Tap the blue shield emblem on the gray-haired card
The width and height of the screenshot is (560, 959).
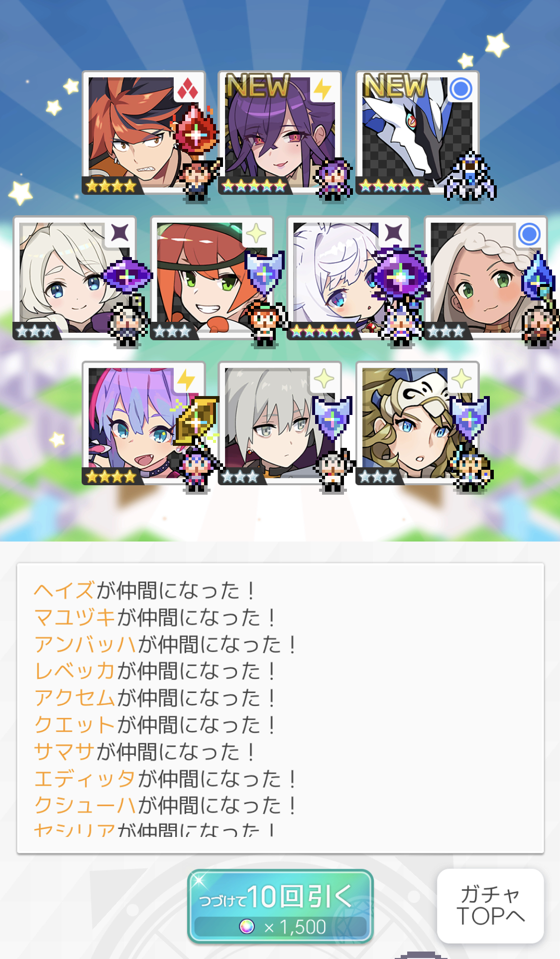click(x=332, y=417)
